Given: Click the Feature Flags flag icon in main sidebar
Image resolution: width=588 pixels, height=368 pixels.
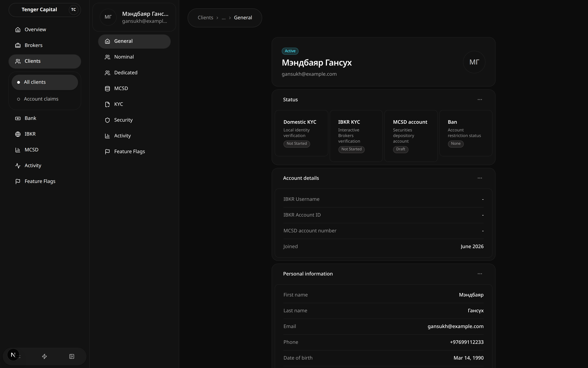Looking at the screenshot, I should click(18, 182).
